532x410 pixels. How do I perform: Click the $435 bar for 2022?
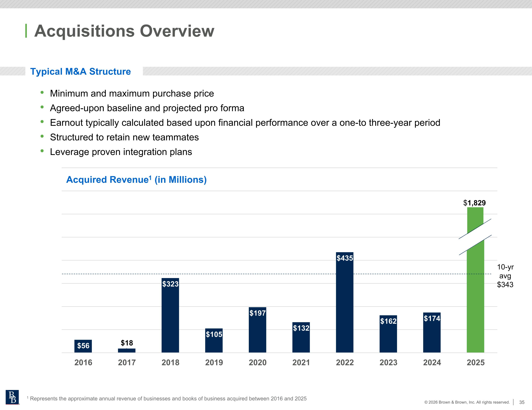click(x=344, y=304)
